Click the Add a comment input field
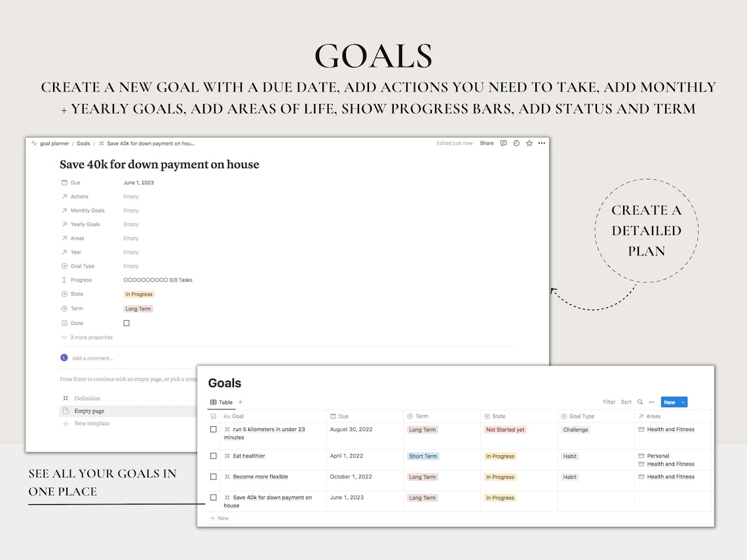Viewport: 747px width, 560px height. click(92, 358)
